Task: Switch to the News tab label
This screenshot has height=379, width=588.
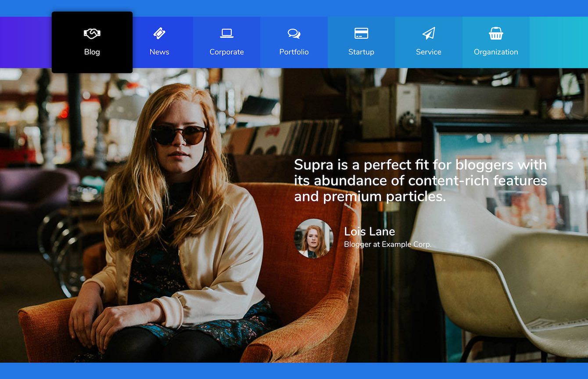Action: [159, 52]
